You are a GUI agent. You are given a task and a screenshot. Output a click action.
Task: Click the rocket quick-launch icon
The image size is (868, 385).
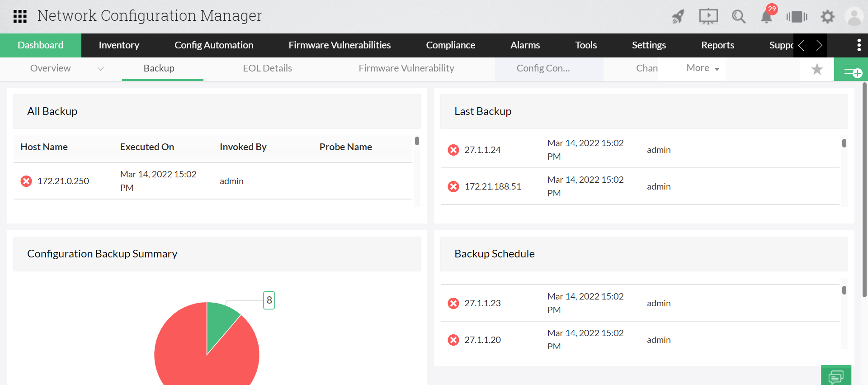coord(678,17)
